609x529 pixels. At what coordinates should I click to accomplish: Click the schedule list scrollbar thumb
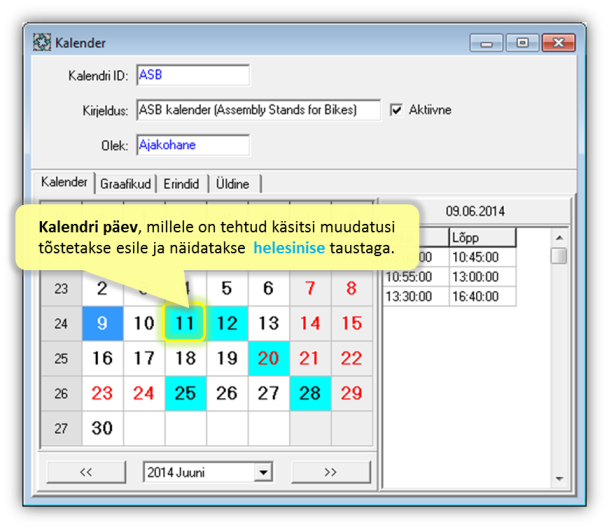tap(559, 256)
